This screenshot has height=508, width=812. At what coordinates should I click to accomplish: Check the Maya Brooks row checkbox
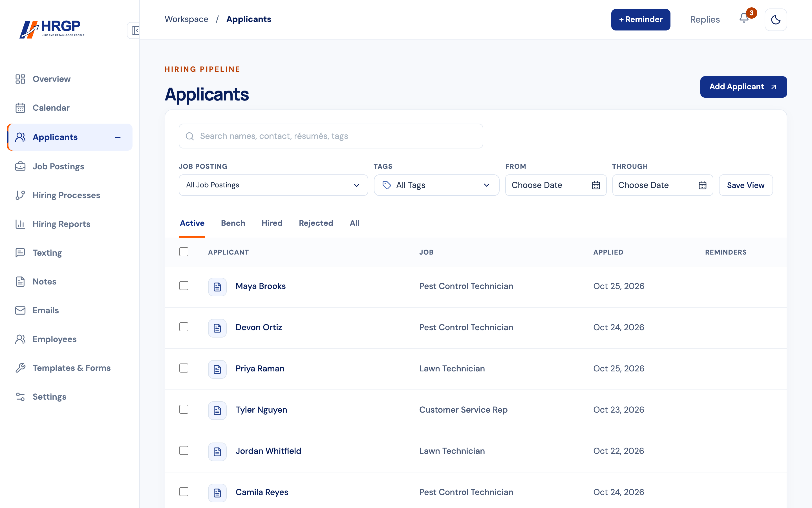(x=184, y=286)
